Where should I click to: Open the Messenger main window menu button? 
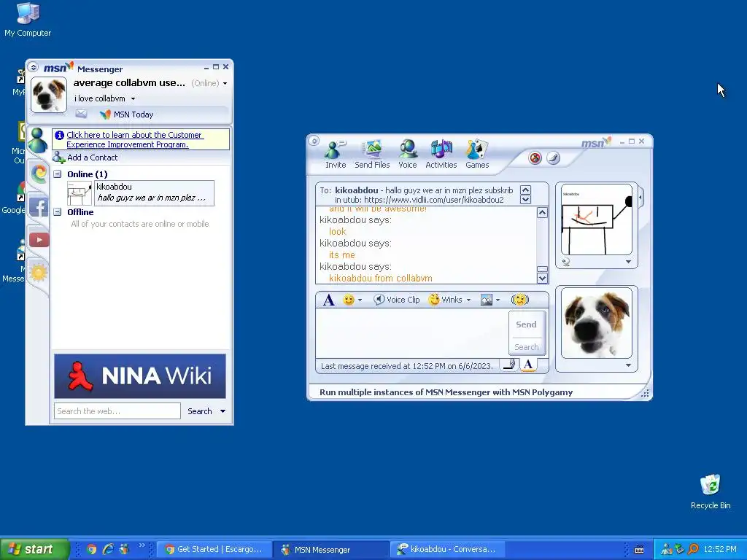pos(34,67)
